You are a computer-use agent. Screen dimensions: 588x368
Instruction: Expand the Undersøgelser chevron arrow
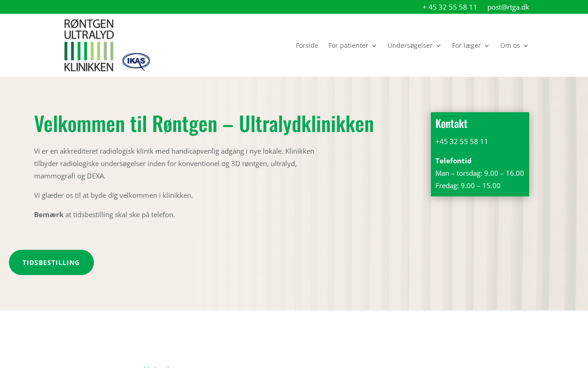point(438,46)
